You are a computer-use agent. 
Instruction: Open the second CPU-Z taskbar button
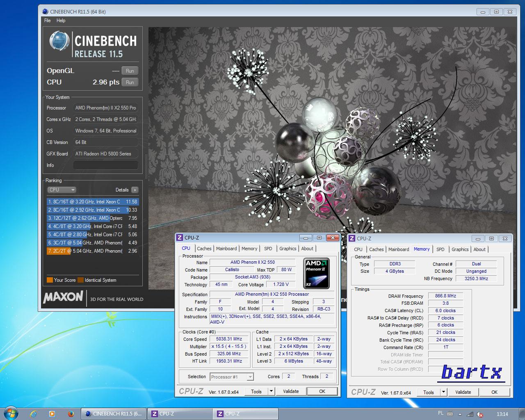245,414
